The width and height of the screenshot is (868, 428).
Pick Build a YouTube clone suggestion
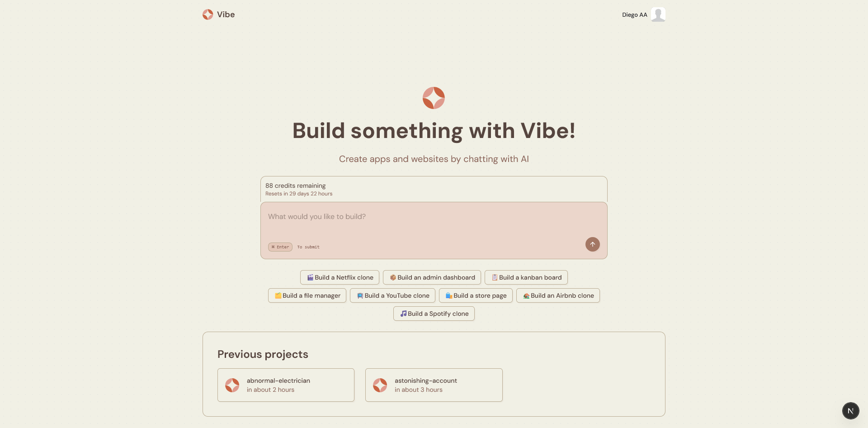pyautogui.click(x=392, y=295)
